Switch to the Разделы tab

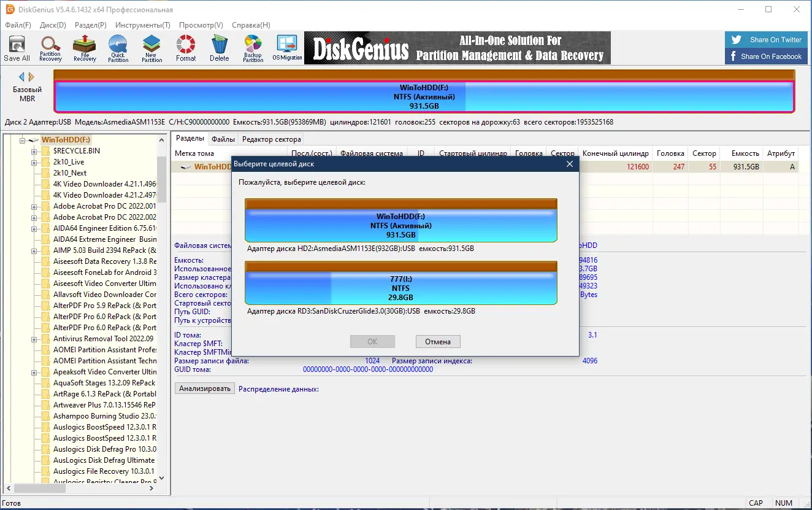(190, 139)
